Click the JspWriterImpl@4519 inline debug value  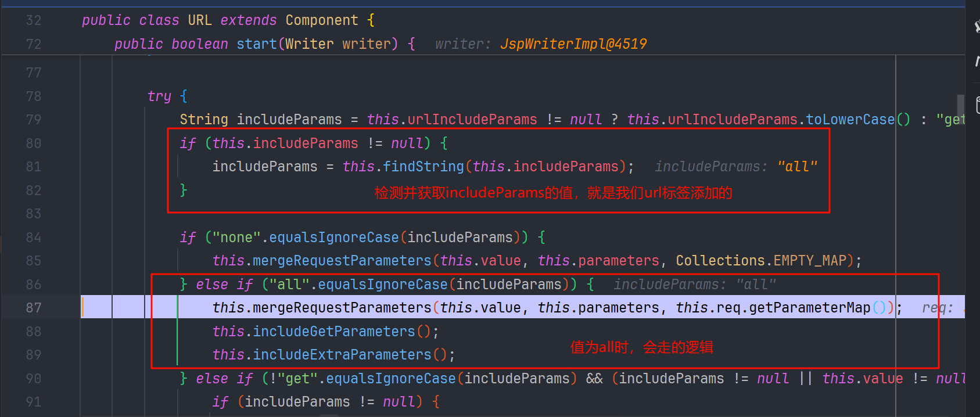[x=573, y=44]
